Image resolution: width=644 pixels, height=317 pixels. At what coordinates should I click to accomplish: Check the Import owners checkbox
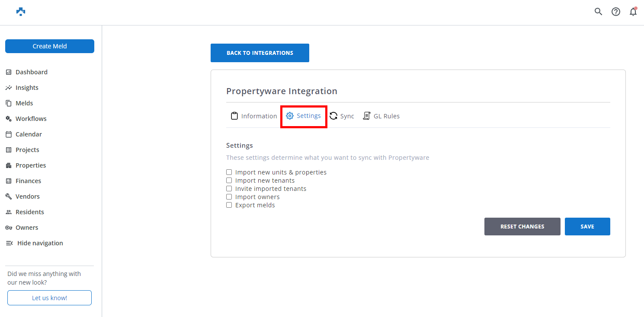click(229, 197)
